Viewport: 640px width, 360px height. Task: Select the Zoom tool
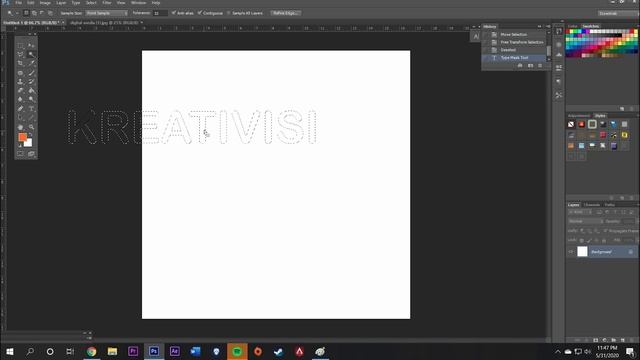tap(31, 127)
